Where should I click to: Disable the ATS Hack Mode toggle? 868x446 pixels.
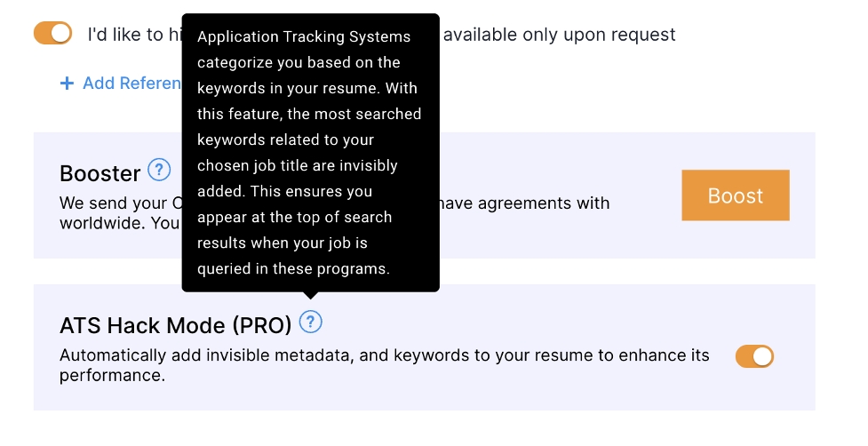pos(754,356)
